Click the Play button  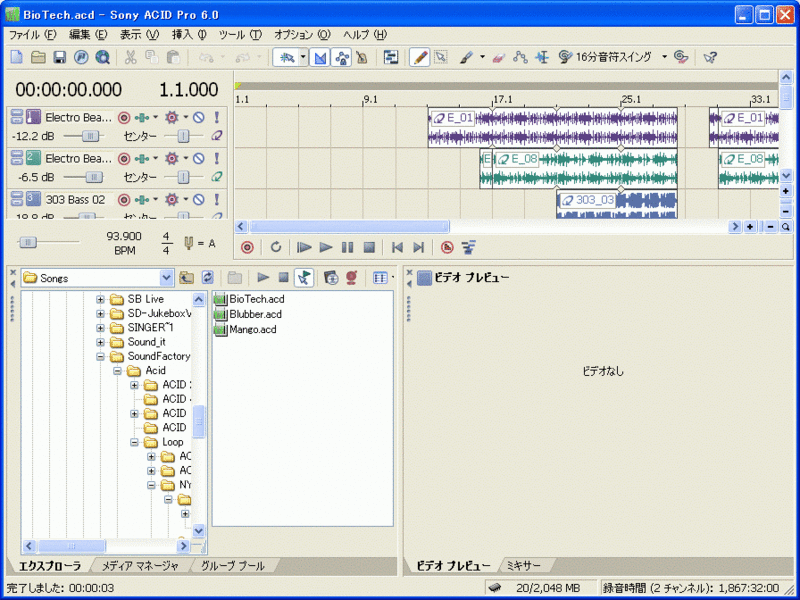tap(326, 247)
